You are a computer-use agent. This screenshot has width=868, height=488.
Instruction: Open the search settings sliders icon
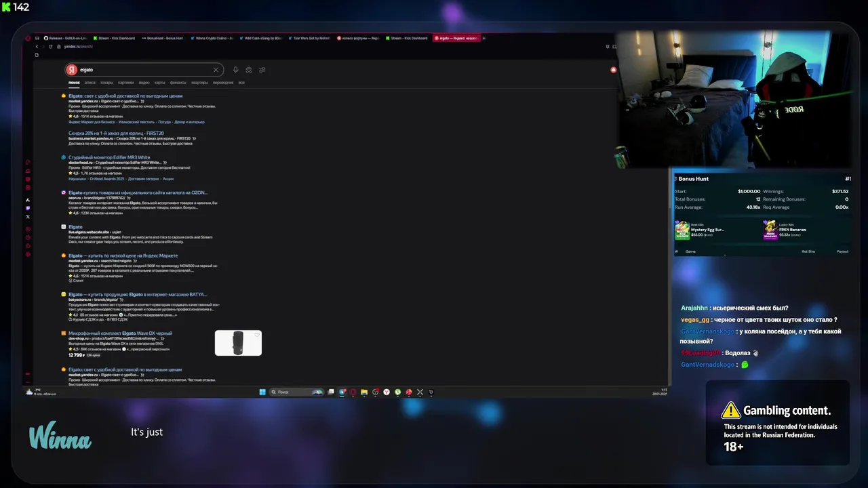point(262,70)
